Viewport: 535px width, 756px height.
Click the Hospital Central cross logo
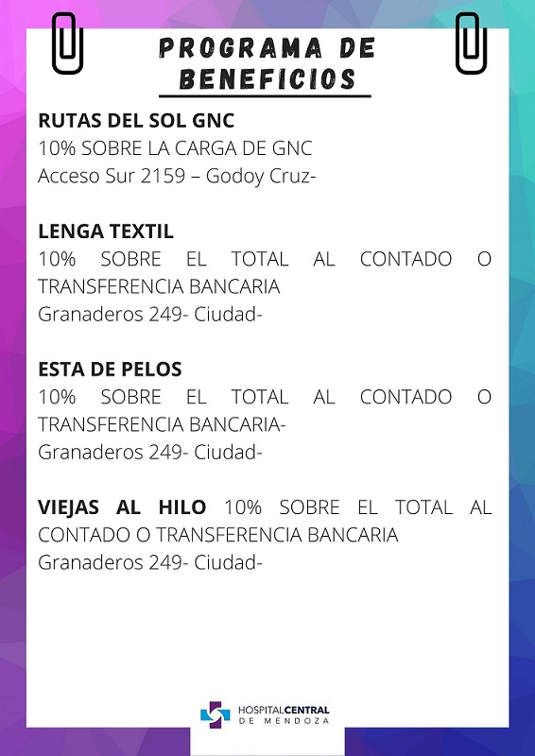tap(216, 714)
